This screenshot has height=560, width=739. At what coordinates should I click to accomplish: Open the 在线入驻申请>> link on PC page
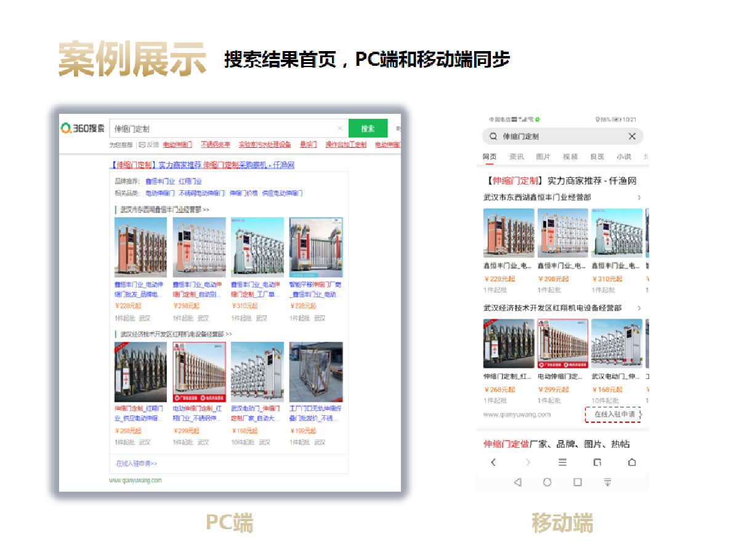pos(137,463)
